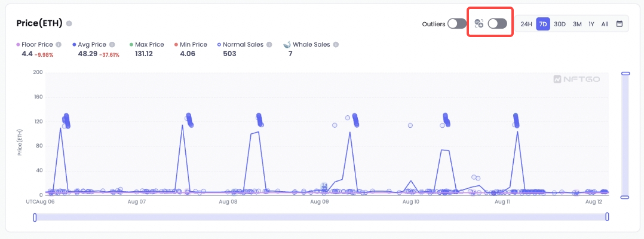644x239 pixels.
Task: Click the info icon next to Whale Sales
Action: coord(336,44)
